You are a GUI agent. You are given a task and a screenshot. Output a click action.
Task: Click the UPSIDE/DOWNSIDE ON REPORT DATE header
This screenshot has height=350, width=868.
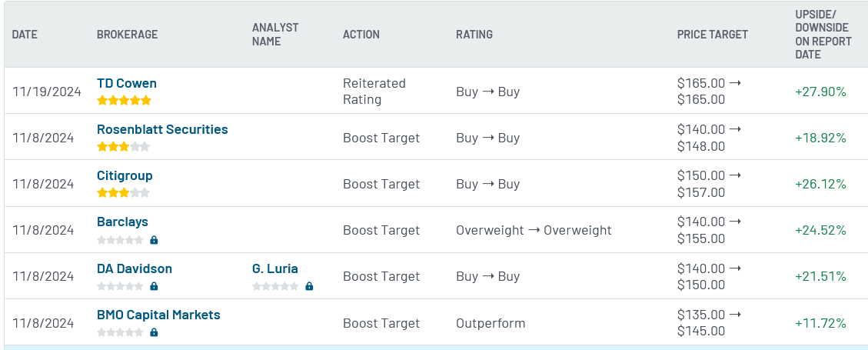(823, 35)
